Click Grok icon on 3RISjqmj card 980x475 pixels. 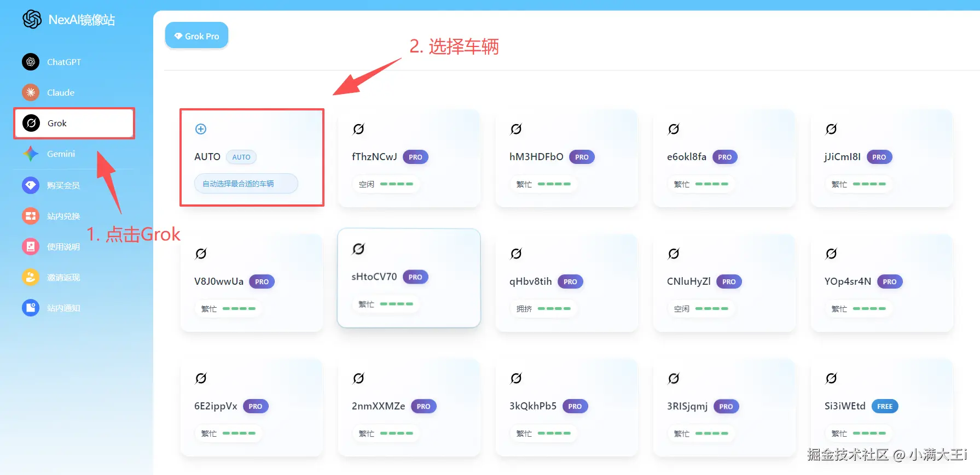coord(674,378)
